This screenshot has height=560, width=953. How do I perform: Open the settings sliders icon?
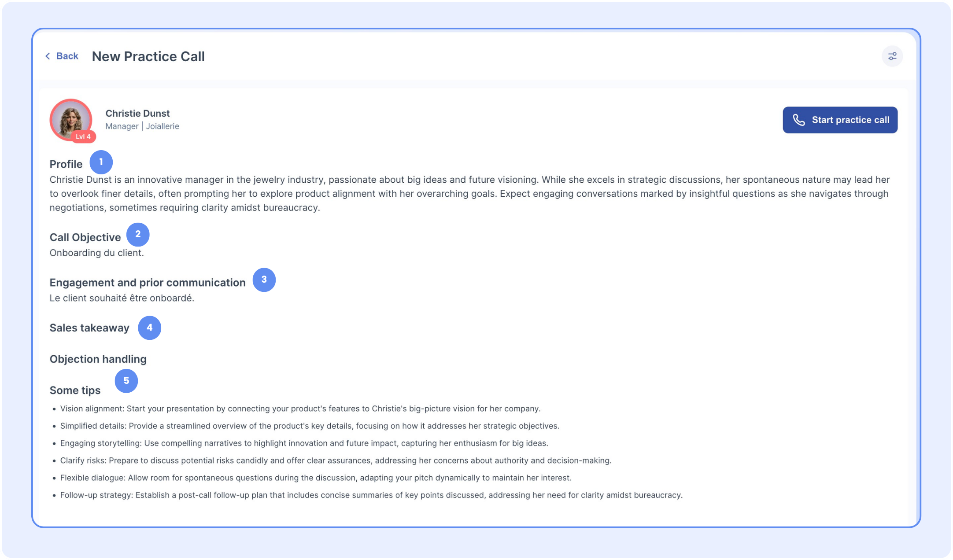tap(892, 56)
